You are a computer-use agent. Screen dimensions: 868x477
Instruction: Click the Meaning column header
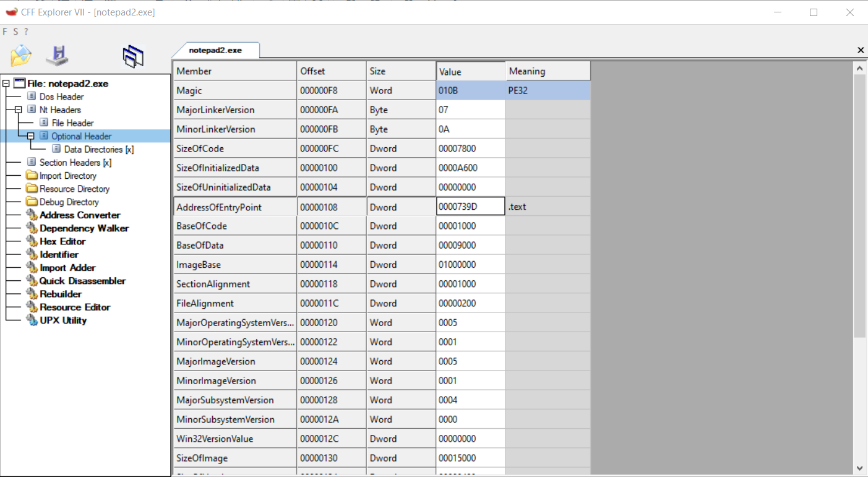[x=548, y=71]
